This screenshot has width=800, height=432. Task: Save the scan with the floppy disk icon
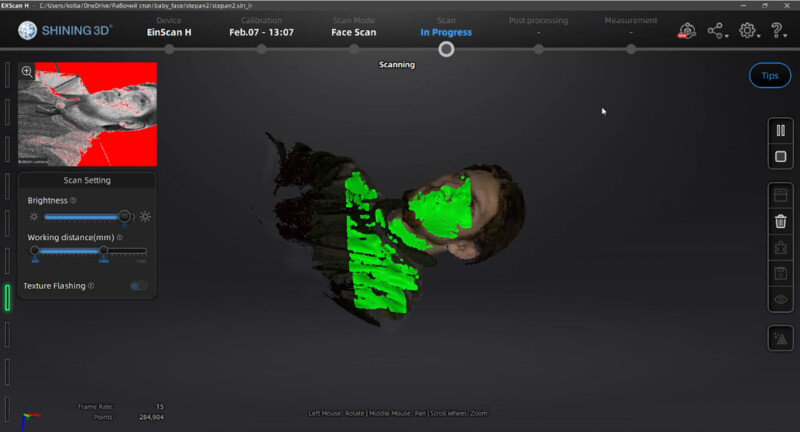(781, 273)
